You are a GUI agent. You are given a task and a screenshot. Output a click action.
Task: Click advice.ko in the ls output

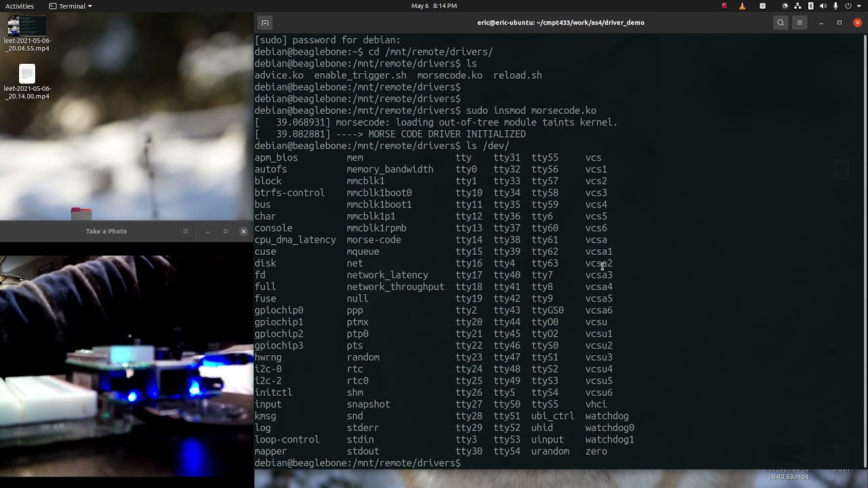[279, 75]
